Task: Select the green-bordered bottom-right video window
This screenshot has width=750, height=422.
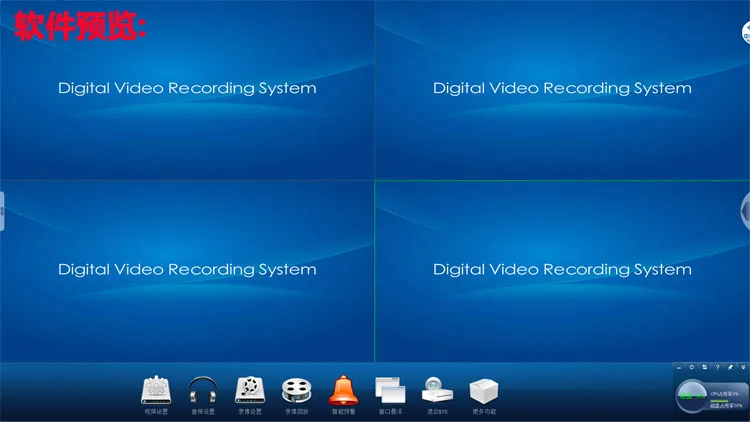Action: click(x=562, y=271)
